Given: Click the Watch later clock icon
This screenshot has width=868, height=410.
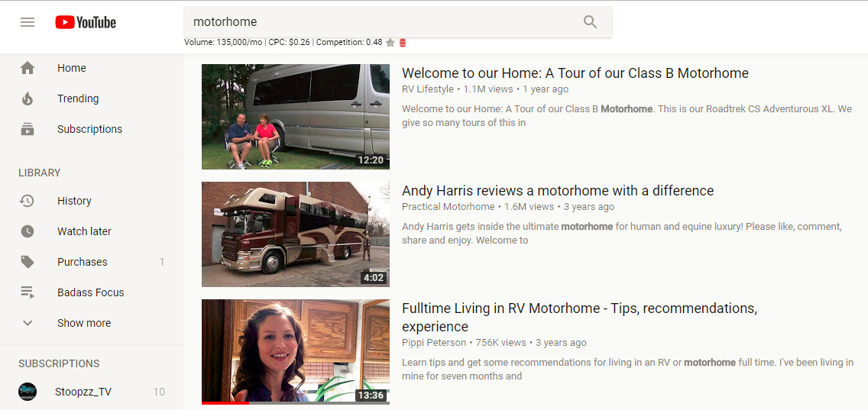Looking at the screenshot, I should click(28, 231).
